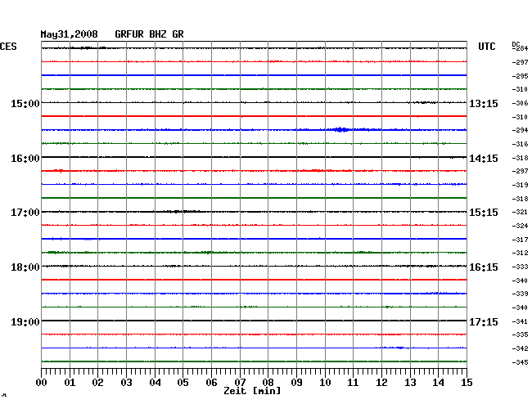Click the DC offset value -342
This screenshot has height=404, width=532.
click(x=520, y=348)
